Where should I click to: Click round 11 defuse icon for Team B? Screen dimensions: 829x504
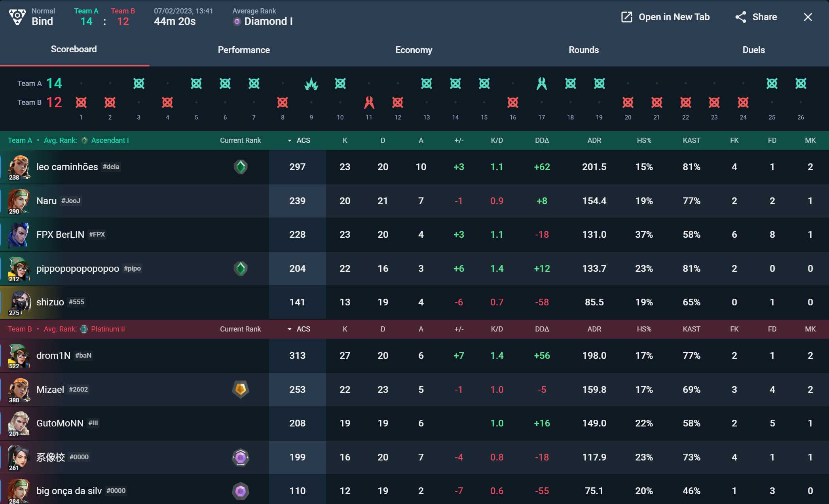[x=369, y=102]
